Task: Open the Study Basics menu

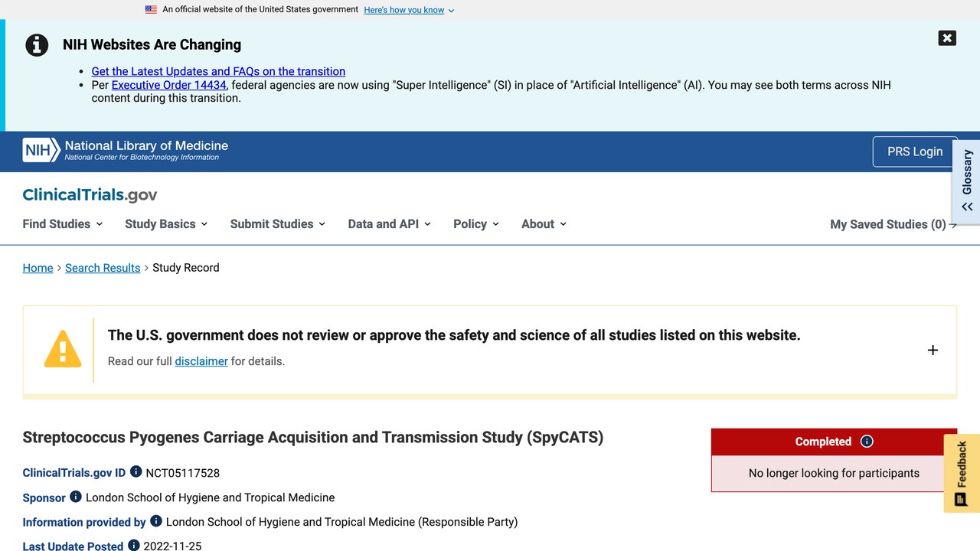Action: click(166, 223)
